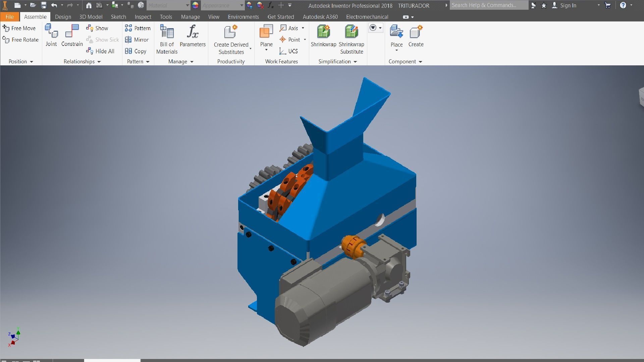Save the assembly with the floppy disk icon
The image size is (644, 362).
pyautogui.click(x=44, y=5)
